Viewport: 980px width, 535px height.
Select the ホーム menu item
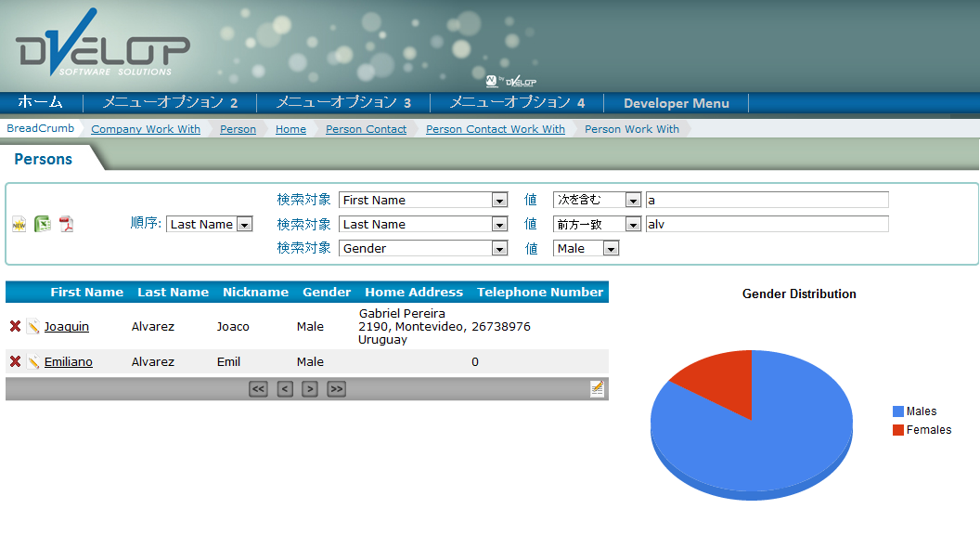coord(40,102)
